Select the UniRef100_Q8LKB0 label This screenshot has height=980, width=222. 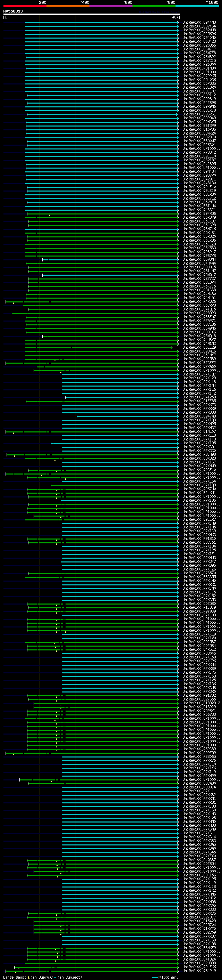coord(199,194)
